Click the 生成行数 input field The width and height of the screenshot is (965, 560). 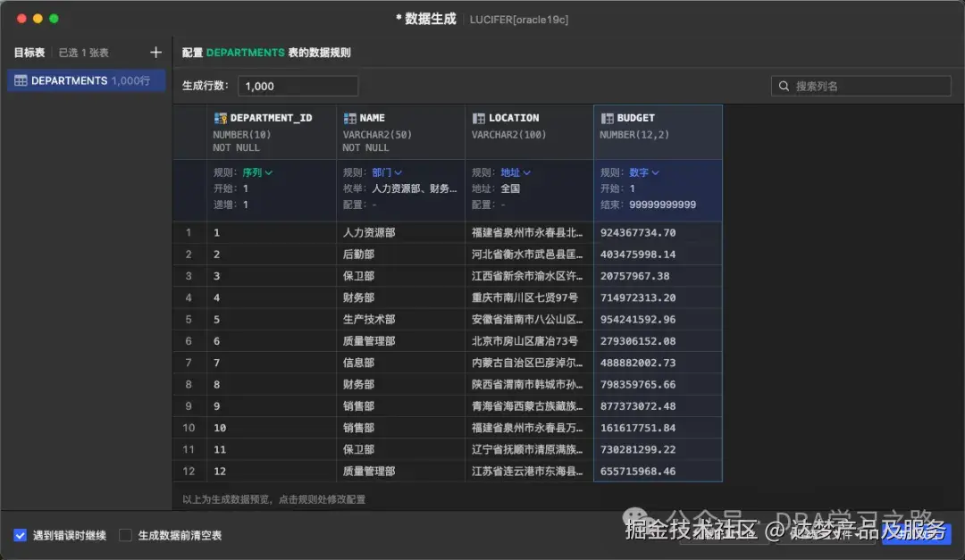(298, 86)
